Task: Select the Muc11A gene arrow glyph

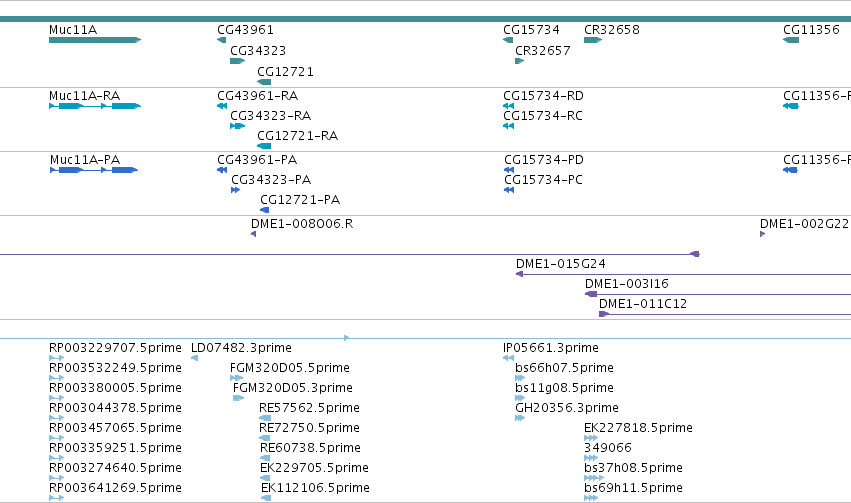Action: click(95, 40)
